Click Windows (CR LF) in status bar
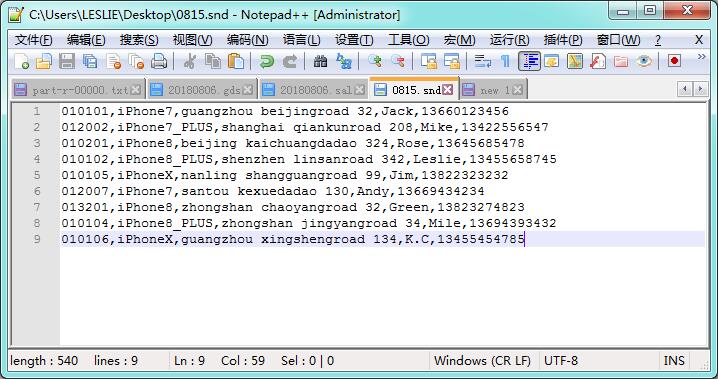Image resolution: width=718 pixels, height=379 pixels. coord(482,361)
